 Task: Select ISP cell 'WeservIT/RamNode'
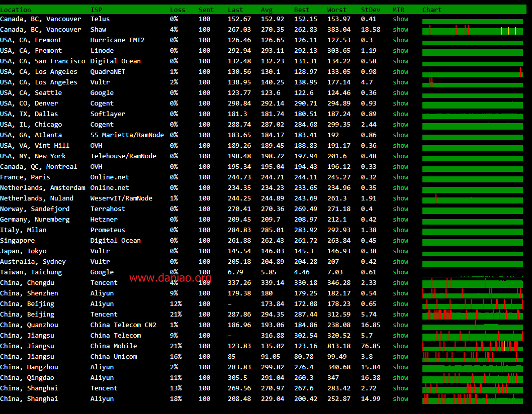pos(121,198)
